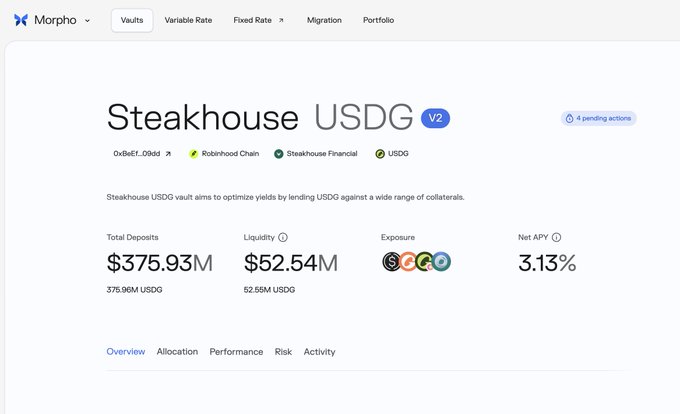Select the USDG asset label
Image resolution: width=680 pixels, height=414 pixels.
[398, 153]
